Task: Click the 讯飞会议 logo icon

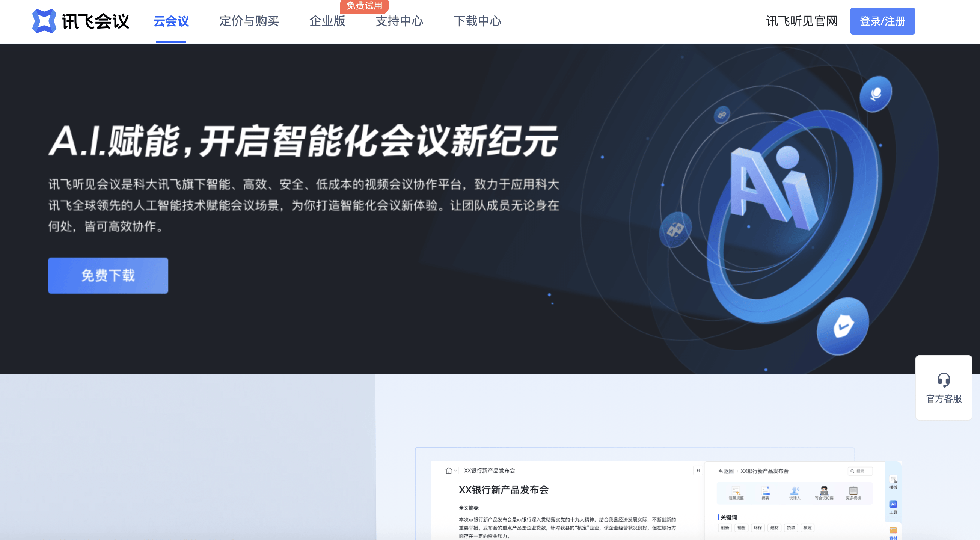Action: click(44, 21)
